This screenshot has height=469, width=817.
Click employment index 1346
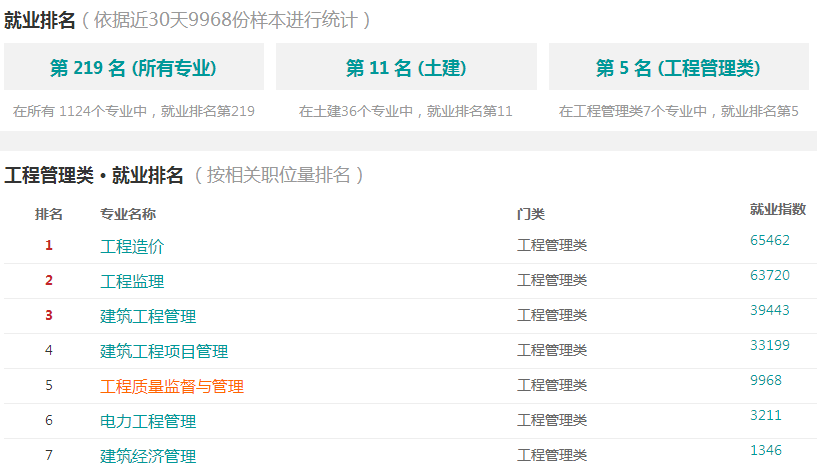click(x=765, y=450)
